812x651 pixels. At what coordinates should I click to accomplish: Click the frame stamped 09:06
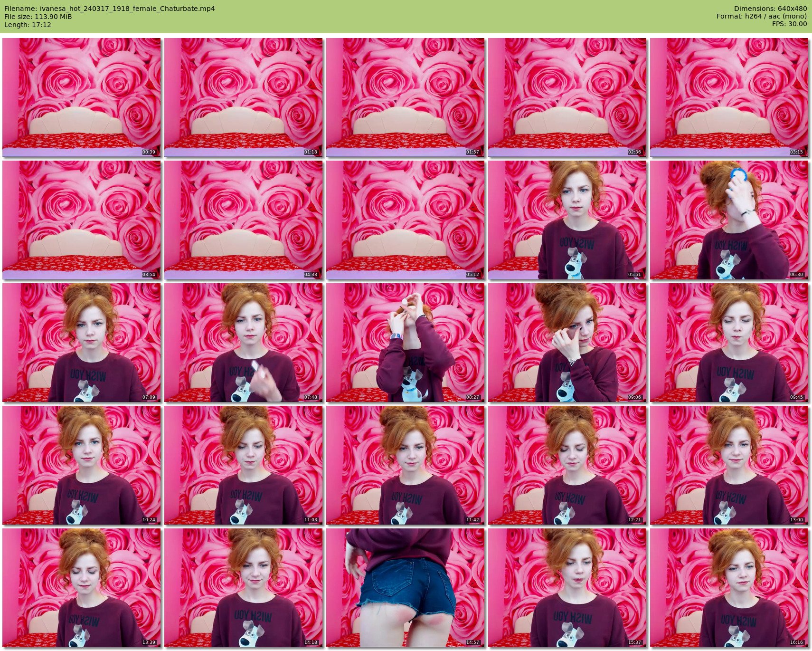(567, 343)
